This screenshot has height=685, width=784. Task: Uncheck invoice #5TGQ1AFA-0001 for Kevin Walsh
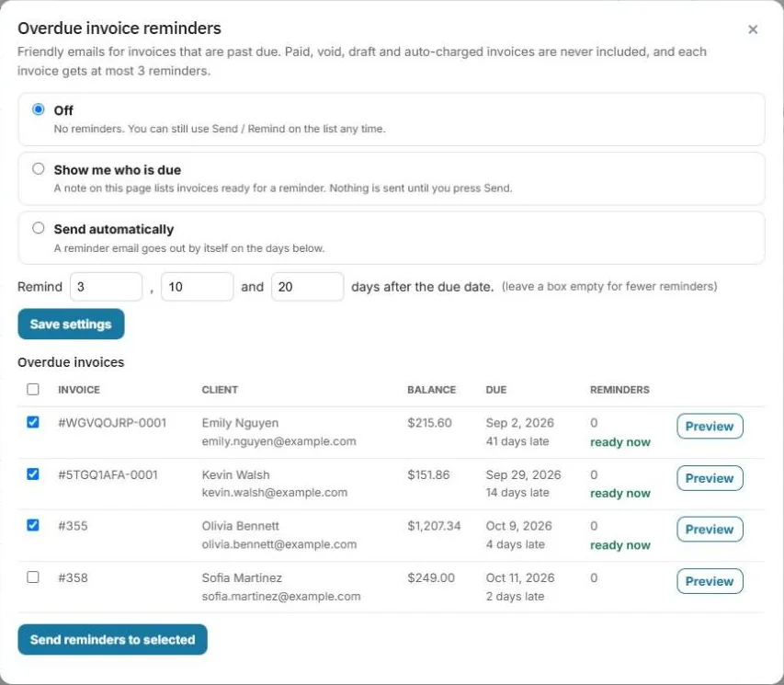click(x=33, y=474)
